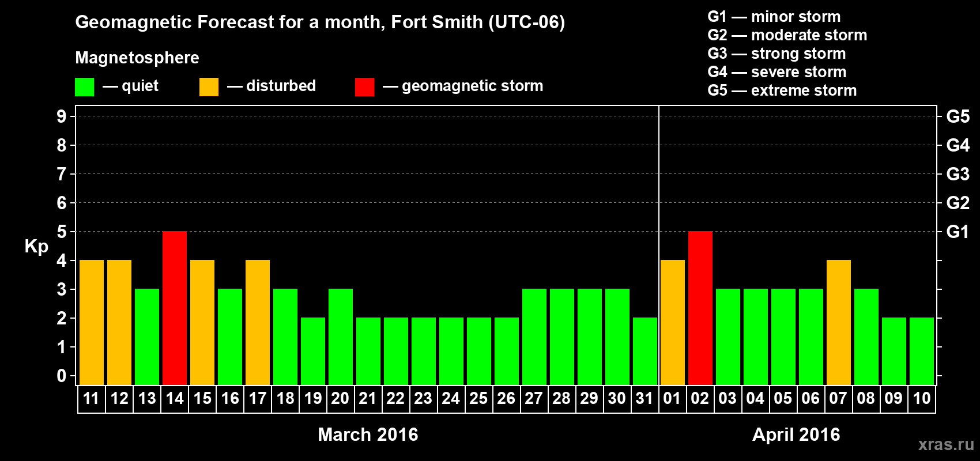
Task: Click the date label 09
Action: point(894,398)
